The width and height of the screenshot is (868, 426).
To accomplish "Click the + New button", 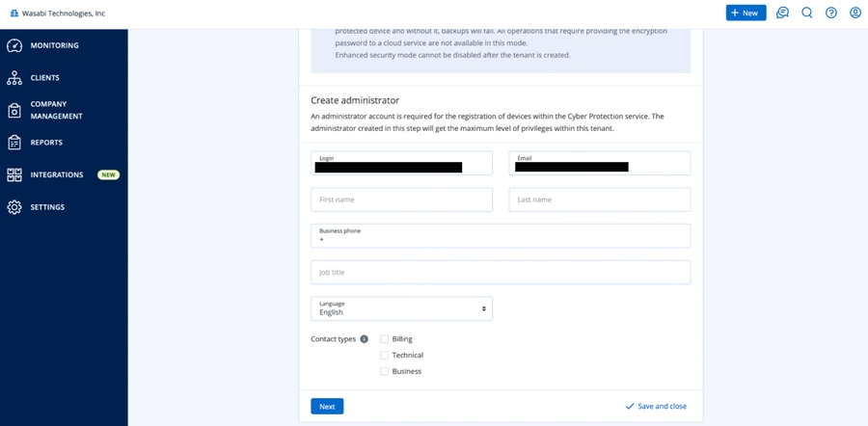I will (746, 13).
